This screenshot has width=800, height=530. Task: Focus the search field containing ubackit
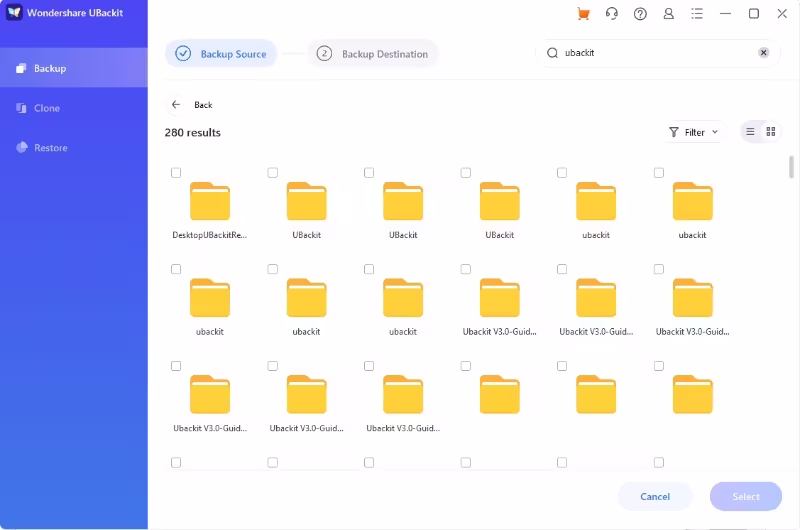[658, 53]
